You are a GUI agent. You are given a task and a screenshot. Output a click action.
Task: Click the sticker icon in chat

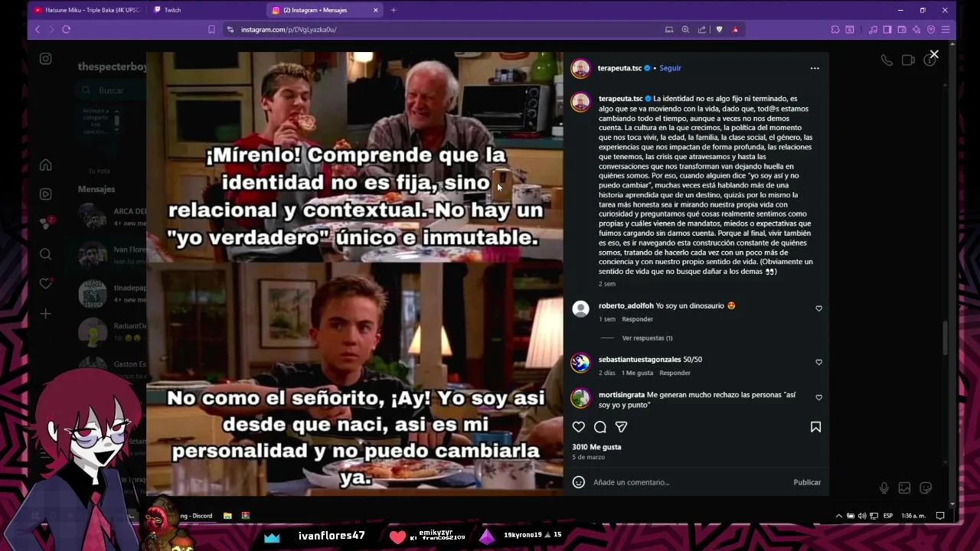click(x=926, y=487)
